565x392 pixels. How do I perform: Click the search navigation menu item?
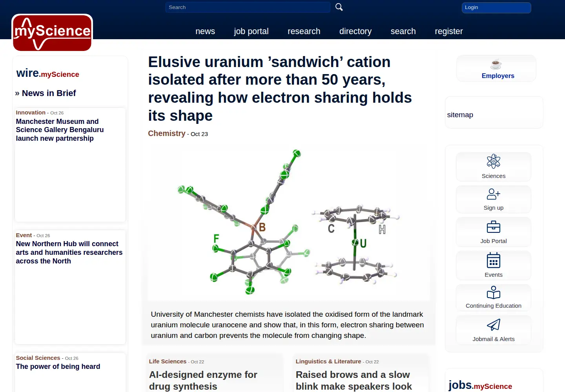(403, 31)
